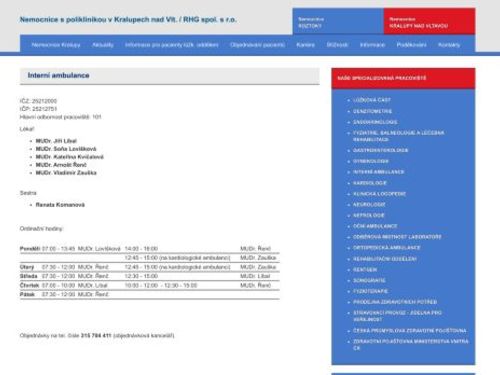Open the Stížnosti menu item
The height and width of the screenshot is (375, 500).
tap(337, 45)
